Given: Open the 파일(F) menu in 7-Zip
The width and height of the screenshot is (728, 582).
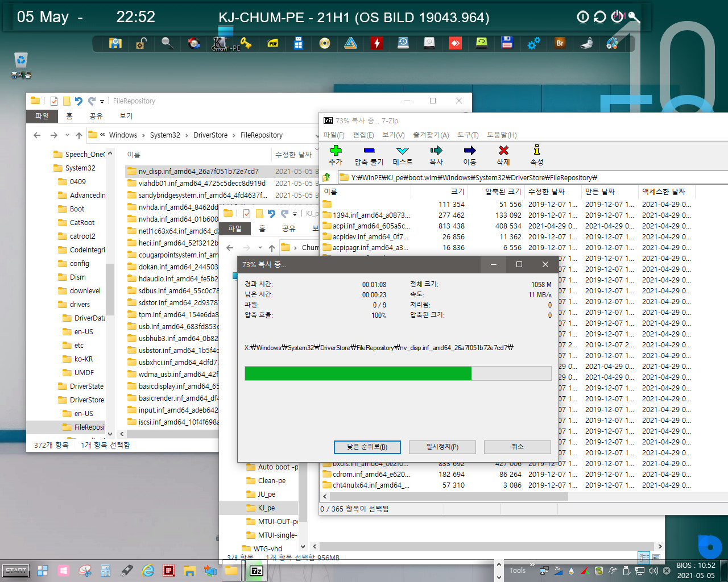Looking at the screenshot, I should 334,135.
